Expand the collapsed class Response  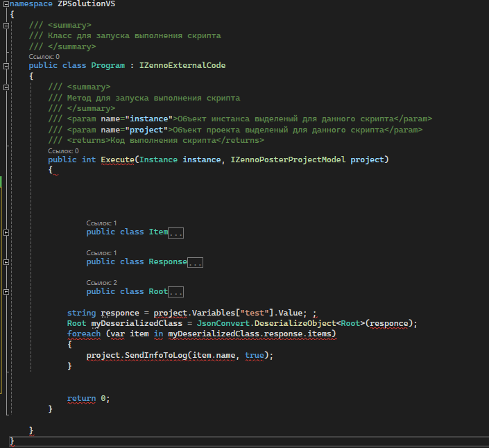pyautogui.click(x=6, y=262)
